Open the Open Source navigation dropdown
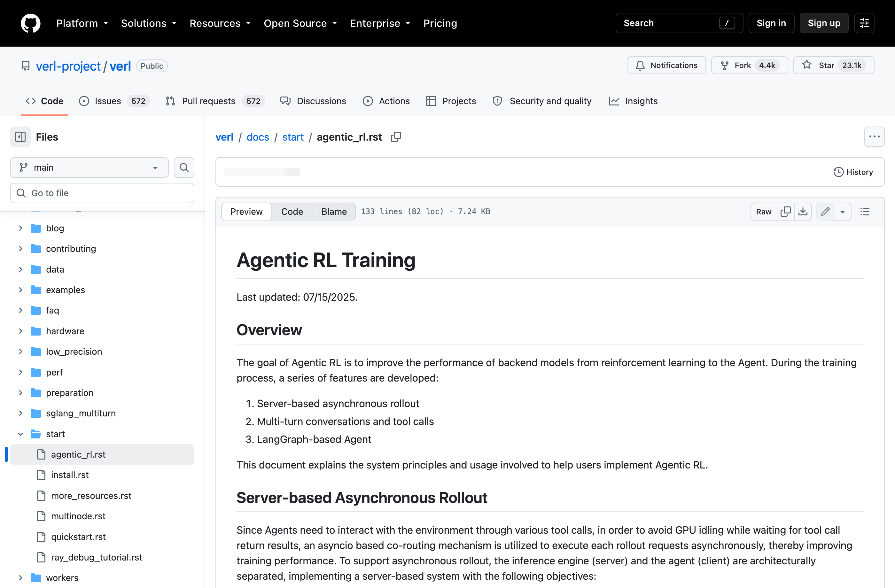Viewport: 895px width, 588px height. click(300, 23)
